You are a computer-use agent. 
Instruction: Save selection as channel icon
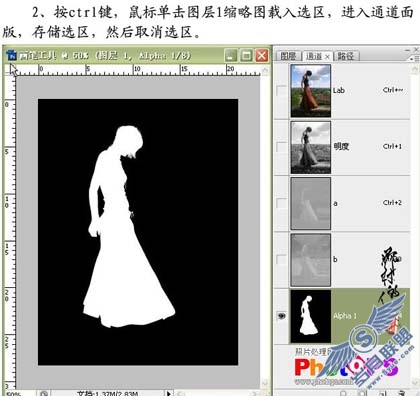coord(362,393)
